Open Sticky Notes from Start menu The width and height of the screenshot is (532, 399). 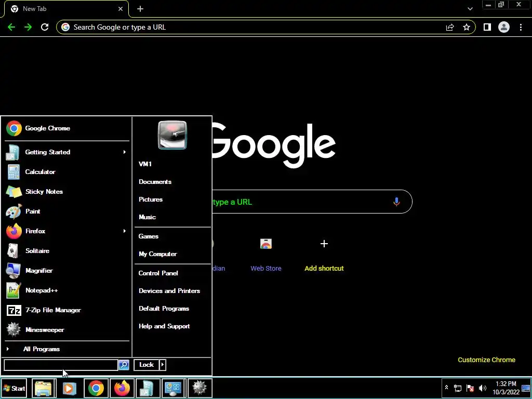67,191
